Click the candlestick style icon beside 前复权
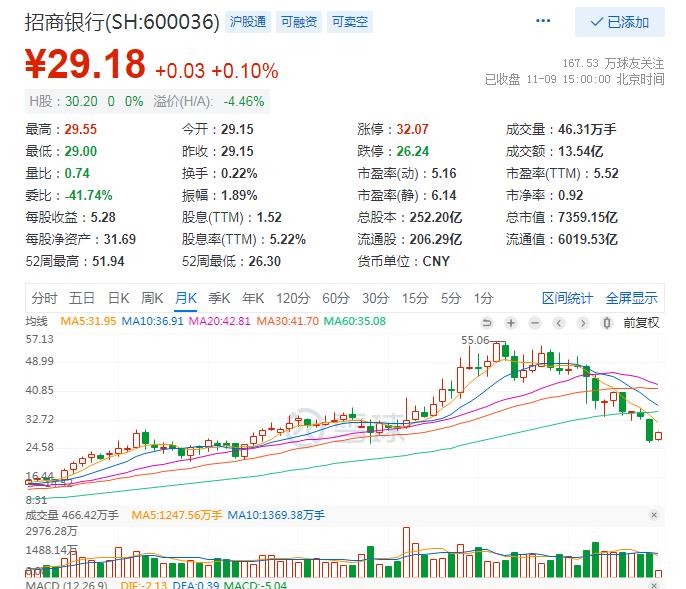Image resolution: width=686 pixels, height=589 pixels. click(x=607, y=323)
